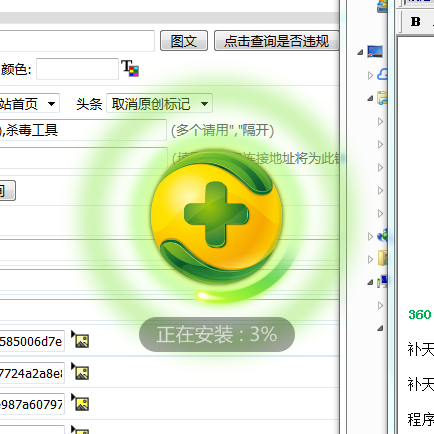
Task: Click image picker icon beside 585006d7e field
Action: click(x=80, y=339)
